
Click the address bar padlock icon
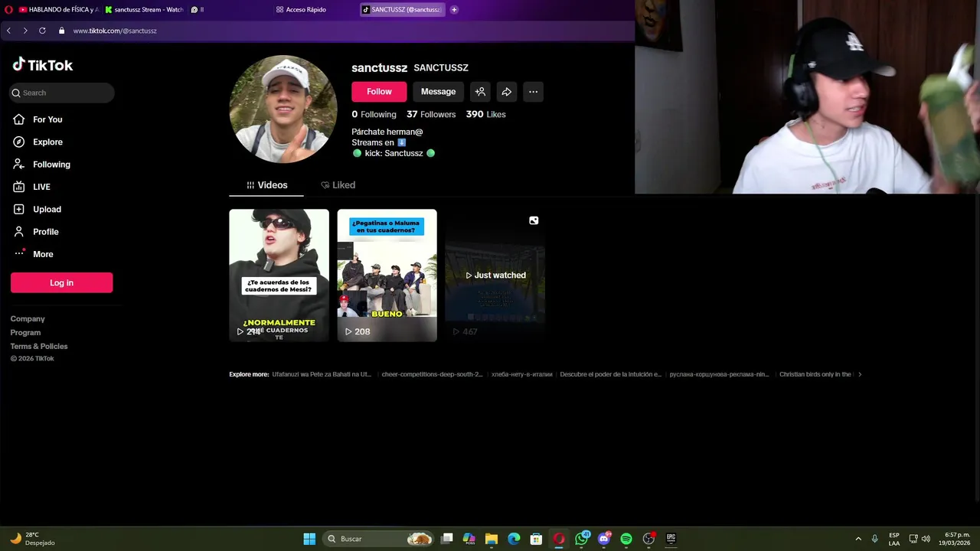click(62, 31)
